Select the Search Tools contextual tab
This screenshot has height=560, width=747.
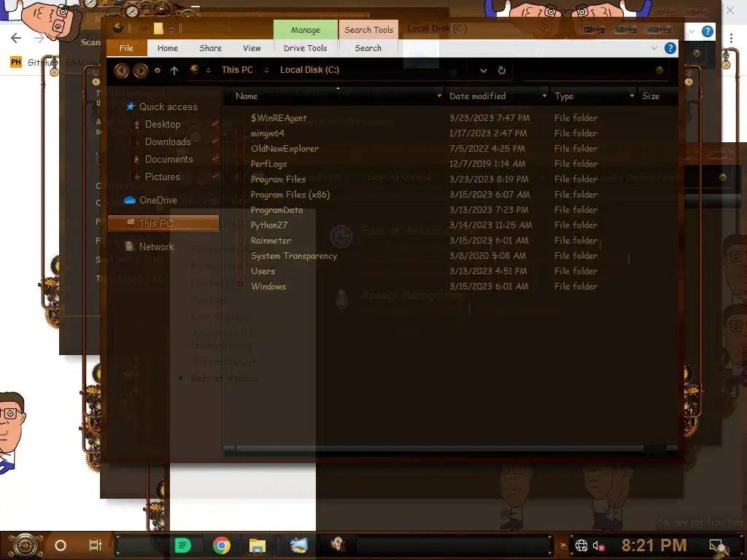368,30
